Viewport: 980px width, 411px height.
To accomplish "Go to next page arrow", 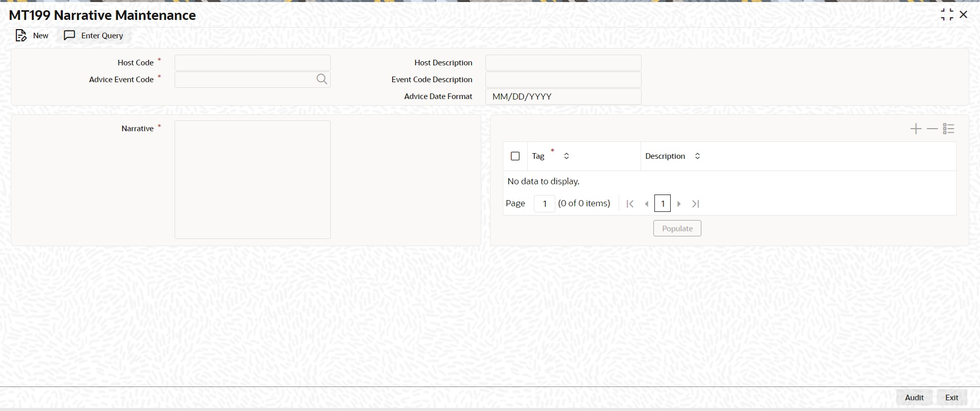I will [679, 204].
